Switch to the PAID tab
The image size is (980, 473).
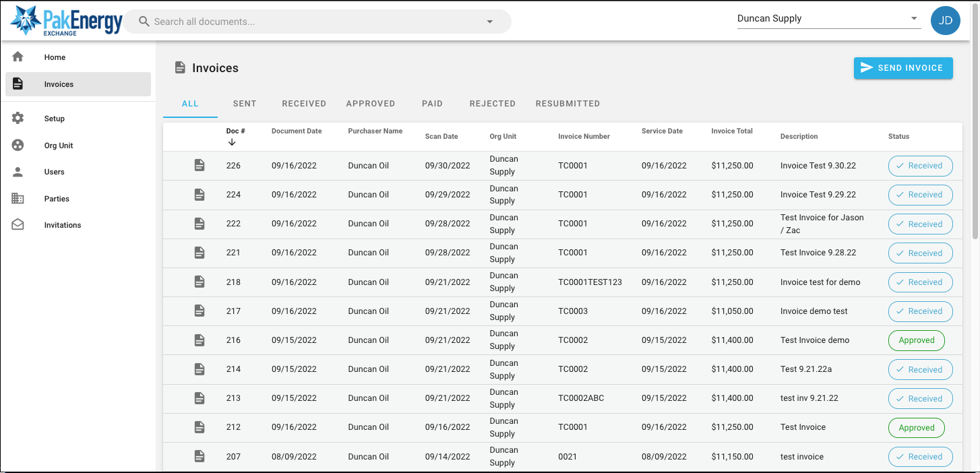coord(432,104)
